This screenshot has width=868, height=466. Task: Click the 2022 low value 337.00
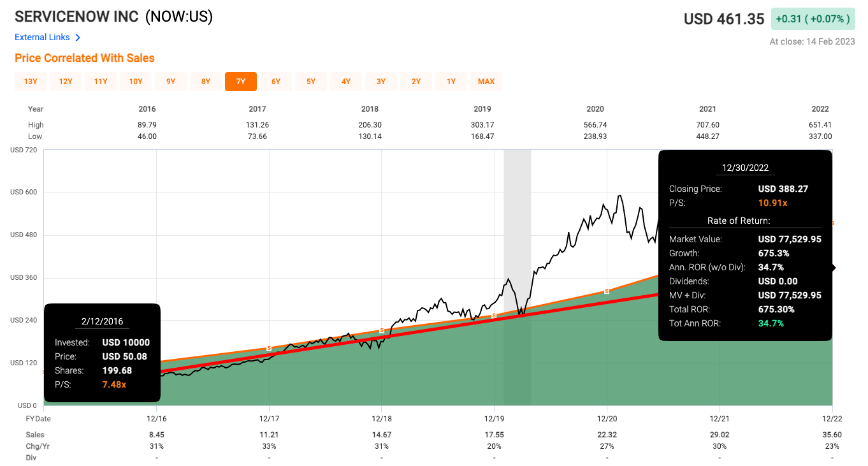(820, 136)
